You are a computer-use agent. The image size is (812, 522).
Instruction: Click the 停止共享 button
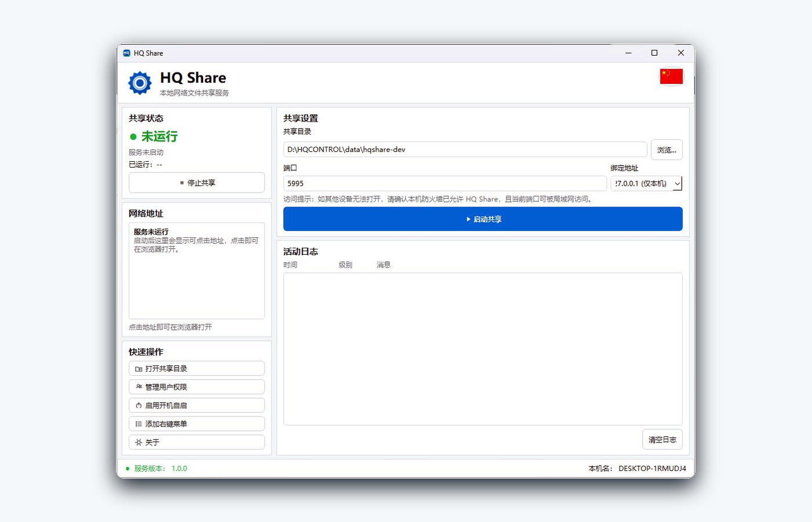click(x=197, y=183)
